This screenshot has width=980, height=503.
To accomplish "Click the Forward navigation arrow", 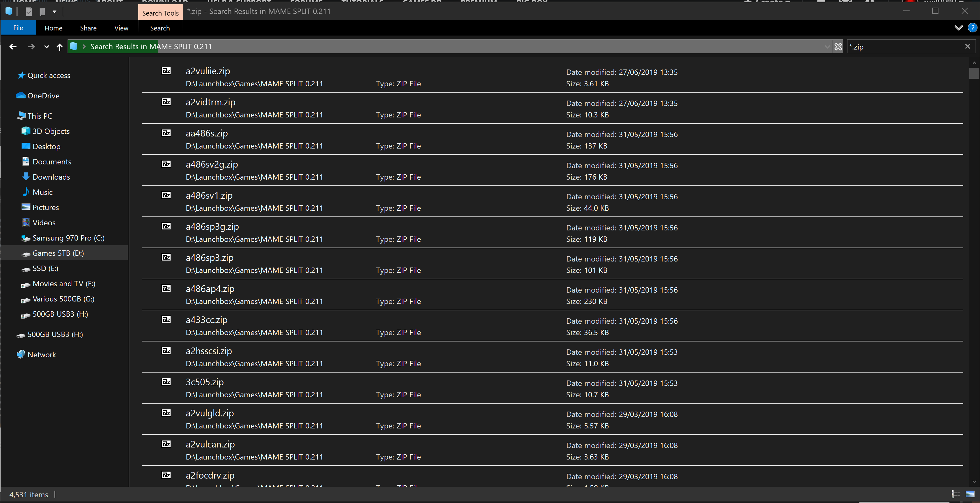I will (x=31, y=46).
